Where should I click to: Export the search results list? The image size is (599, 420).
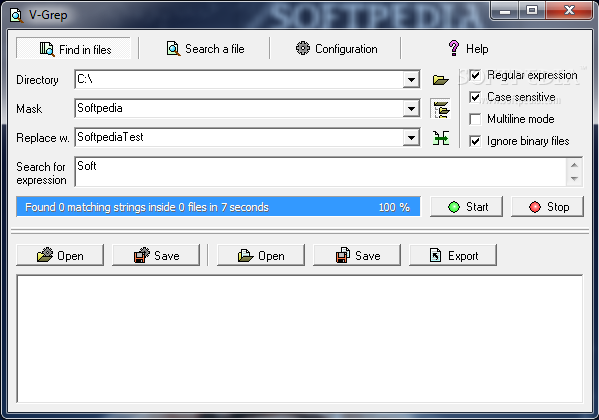pyautogui.click(x=453, y=255)
